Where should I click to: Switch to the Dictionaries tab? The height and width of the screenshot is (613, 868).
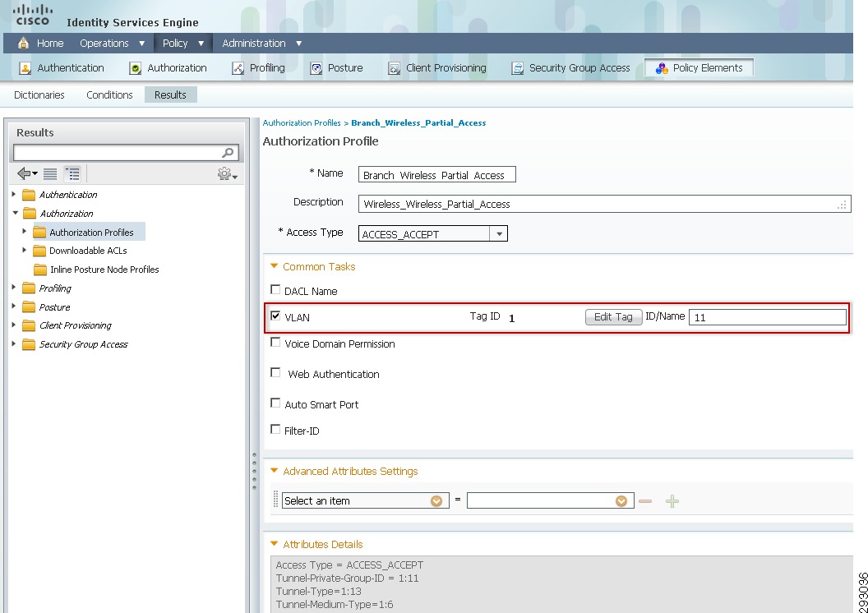tap(39, 95)
